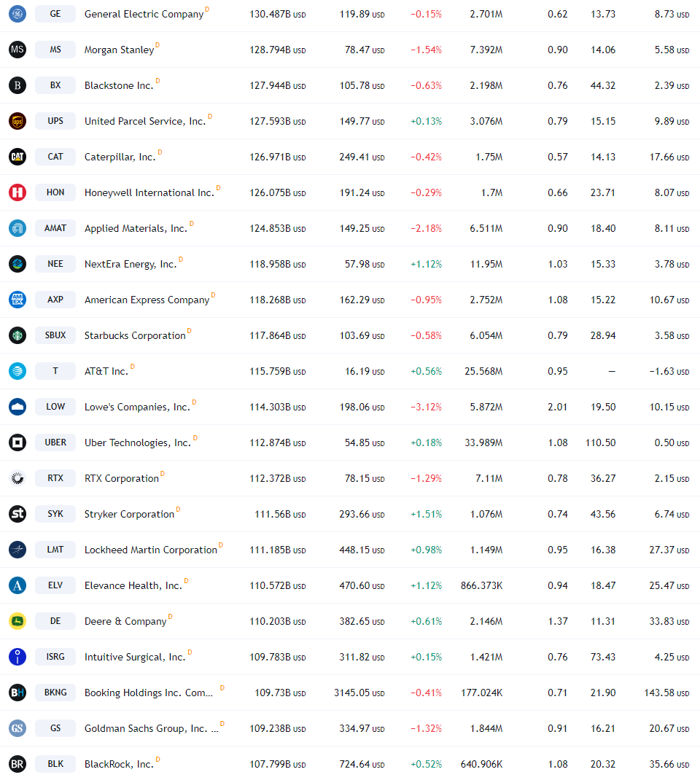Click Starbucks P/E value 28.94
Viewport: 700px width, 780px height.
tap(603, 336)
